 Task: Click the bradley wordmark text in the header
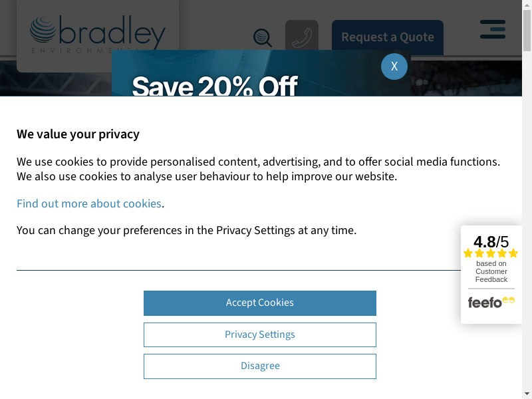[x=113, y=31]
